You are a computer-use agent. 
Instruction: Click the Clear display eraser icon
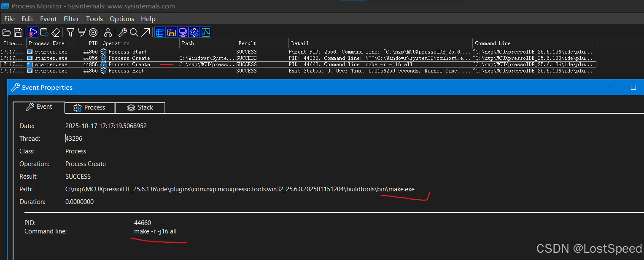coord(56,32)
